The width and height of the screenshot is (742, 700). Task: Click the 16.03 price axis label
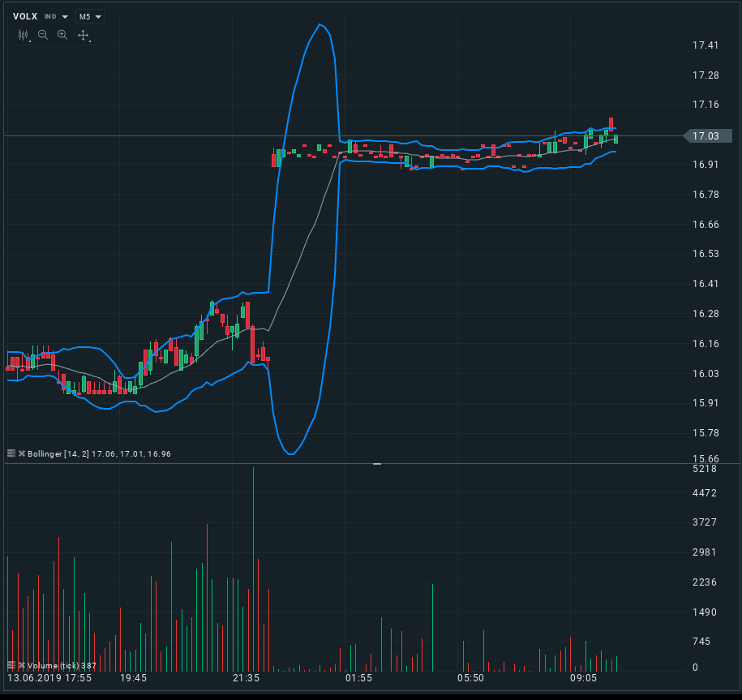point(706,374)
